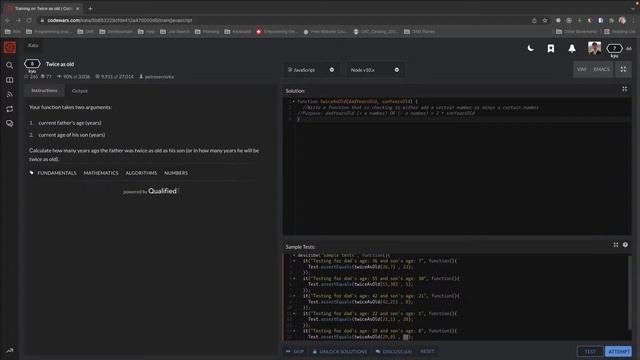
Task: Open the Job Search bookmark folder
Action: [175, 31]
